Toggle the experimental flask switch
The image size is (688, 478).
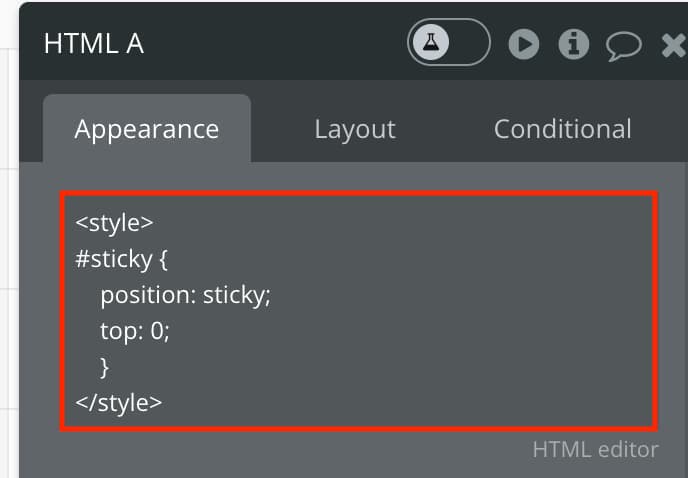click(448, 43)
